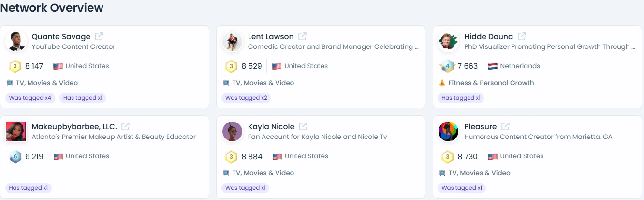The height and width of the screenshot is (200, 644).
Task: Click 'Comedic Creator and Brand Manager' description
Action: coord(334,47)
